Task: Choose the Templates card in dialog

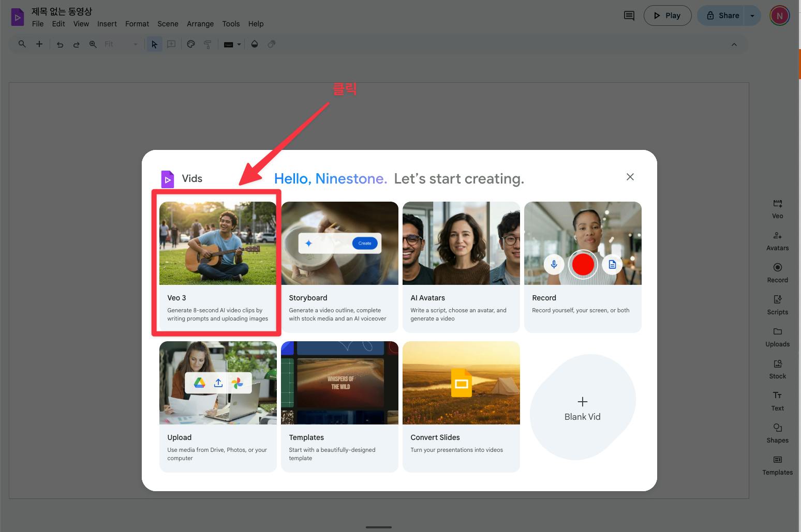Action: pyautogui.click(x=339, y=406)
